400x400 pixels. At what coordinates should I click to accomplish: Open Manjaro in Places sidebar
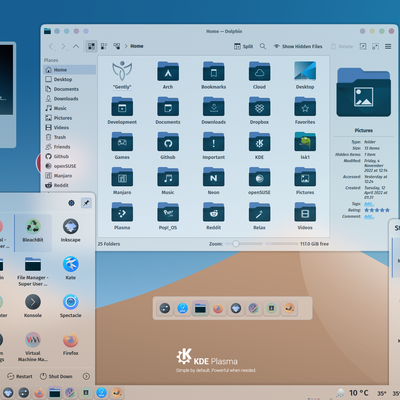(70, 176)
